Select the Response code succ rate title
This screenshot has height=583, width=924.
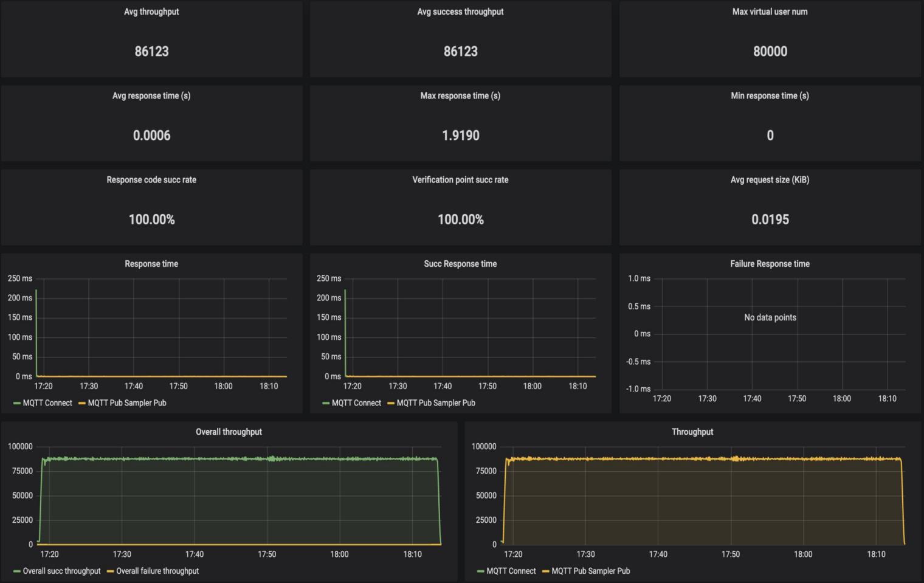(x=151, y=179)
